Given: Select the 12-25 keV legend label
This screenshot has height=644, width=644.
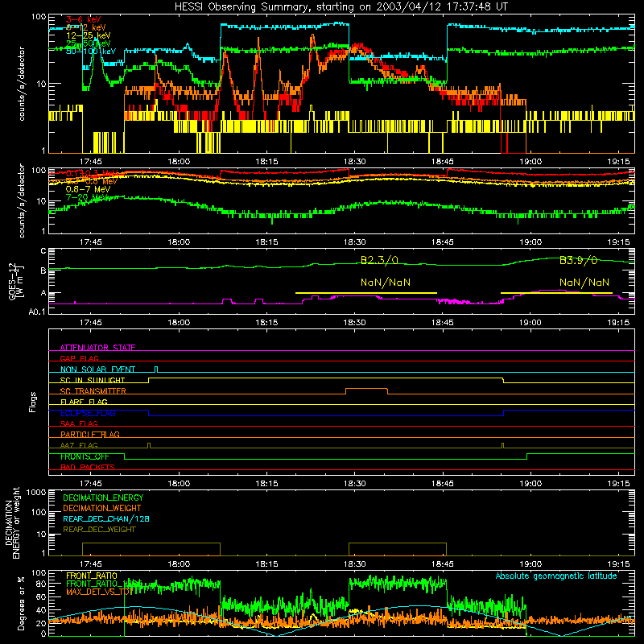Looking at the screenshot, I should click(88, 35).
